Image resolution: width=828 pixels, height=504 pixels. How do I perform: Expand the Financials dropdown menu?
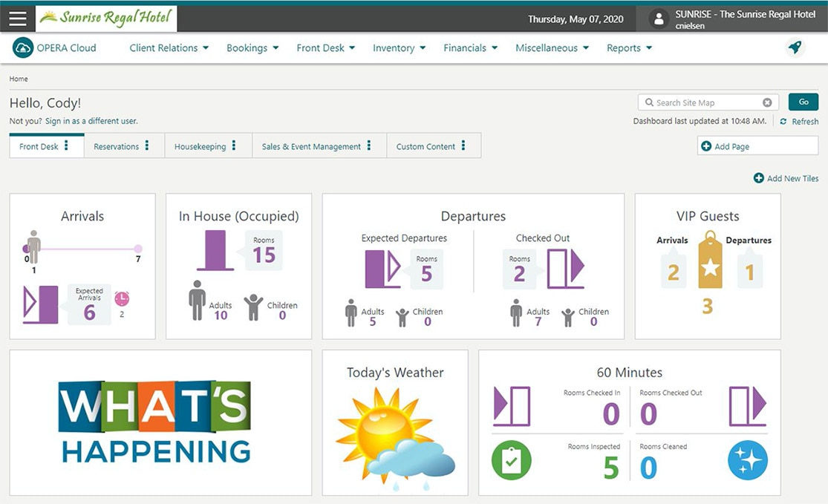(470, 48)
